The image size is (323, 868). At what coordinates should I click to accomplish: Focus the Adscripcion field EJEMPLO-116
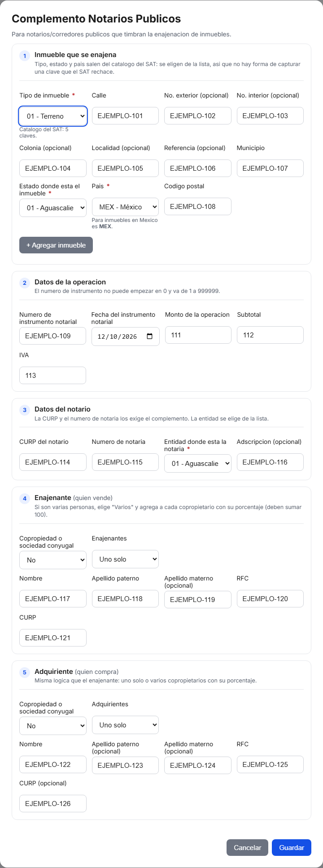(270, 462)
